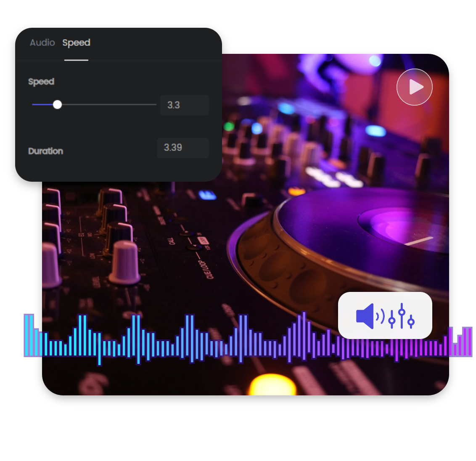Viewport: 476px width, 461px height.
Task: Click the Speed slider handle
Action: tap(58, 104)
